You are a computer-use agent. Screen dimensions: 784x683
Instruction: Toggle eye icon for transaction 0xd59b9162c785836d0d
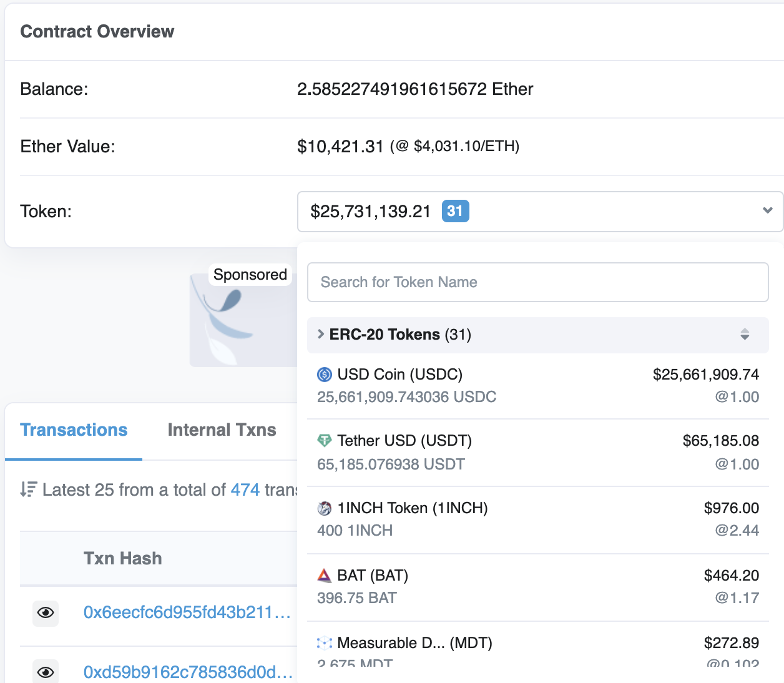point(46,672)
